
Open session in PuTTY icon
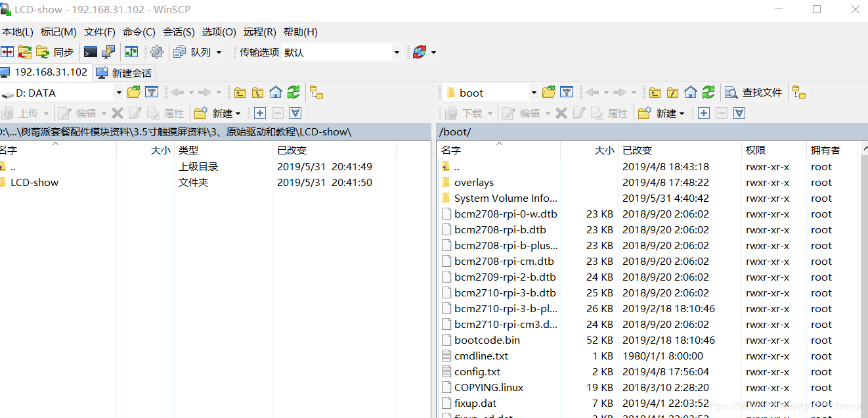[x=108, y=52]
